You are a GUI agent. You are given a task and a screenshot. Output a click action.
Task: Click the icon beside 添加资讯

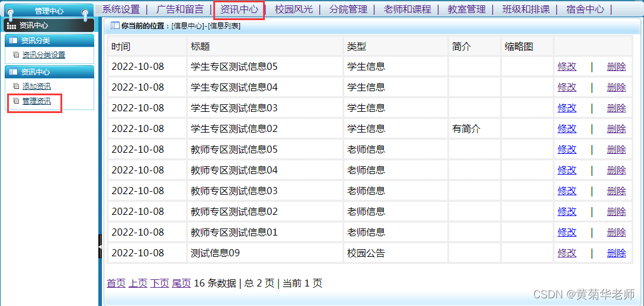pos(16,86)
